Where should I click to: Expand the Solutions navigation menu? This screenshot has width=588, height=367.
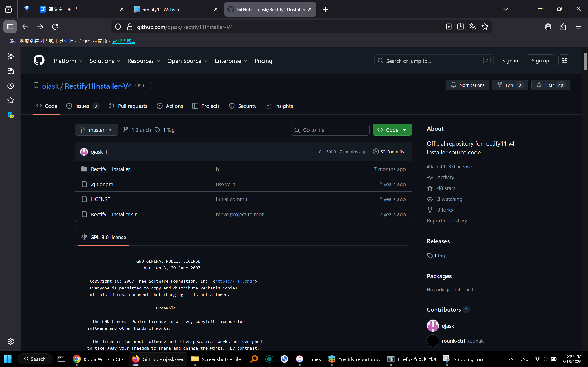105,61
